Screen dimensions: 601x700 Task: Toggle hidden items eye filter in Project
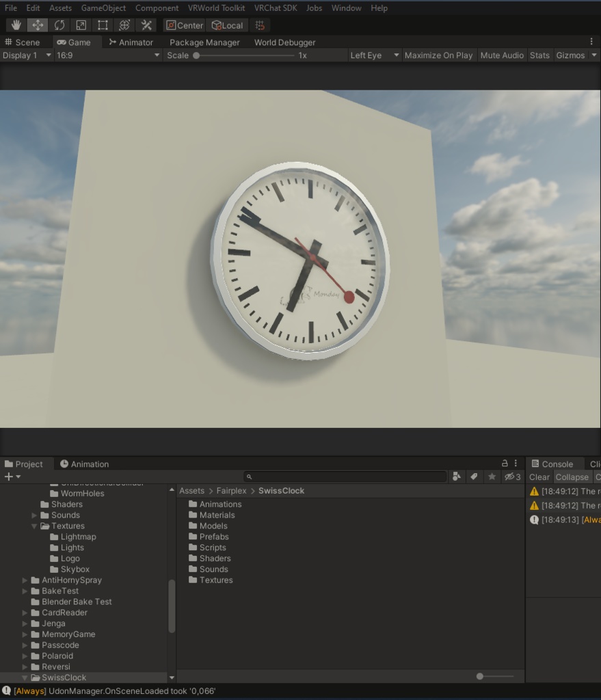[x=510, y=476]
